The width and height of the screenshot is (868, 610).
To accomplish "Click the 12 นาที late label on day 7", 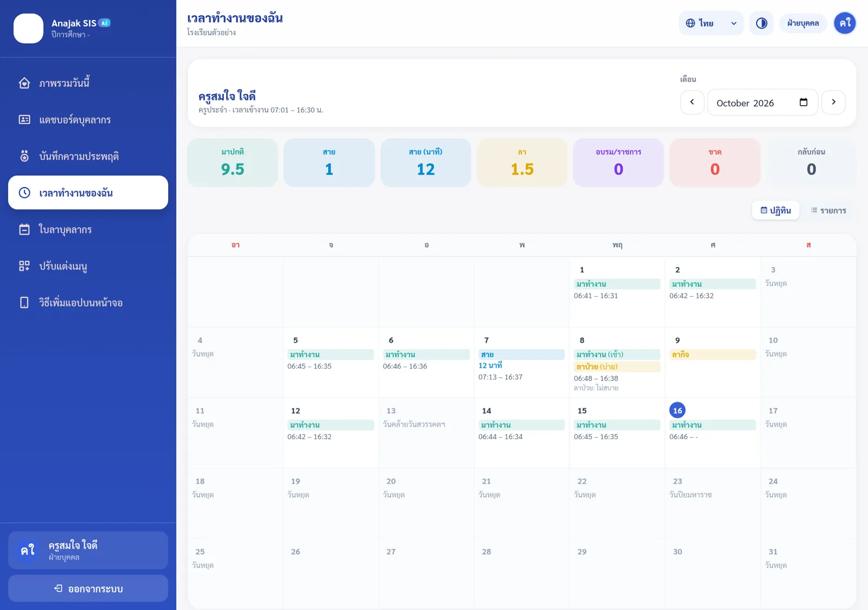I will tap(490, 365).
